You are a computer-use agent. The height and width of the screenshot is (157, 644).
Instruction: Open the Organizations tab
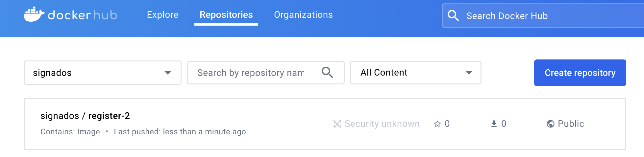(303, 15)
